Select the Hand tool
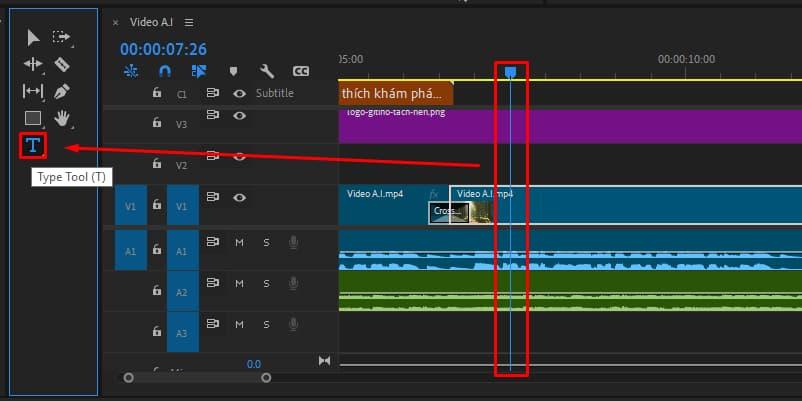This screenshot has width=802, height=401. click(x=62, y=118)
